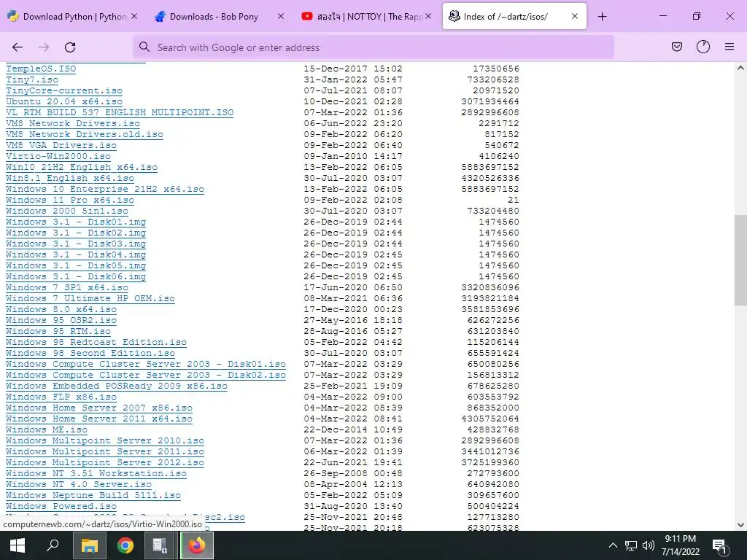Click Windows 98 Second Edition.iso link

[x=90, y=354]
